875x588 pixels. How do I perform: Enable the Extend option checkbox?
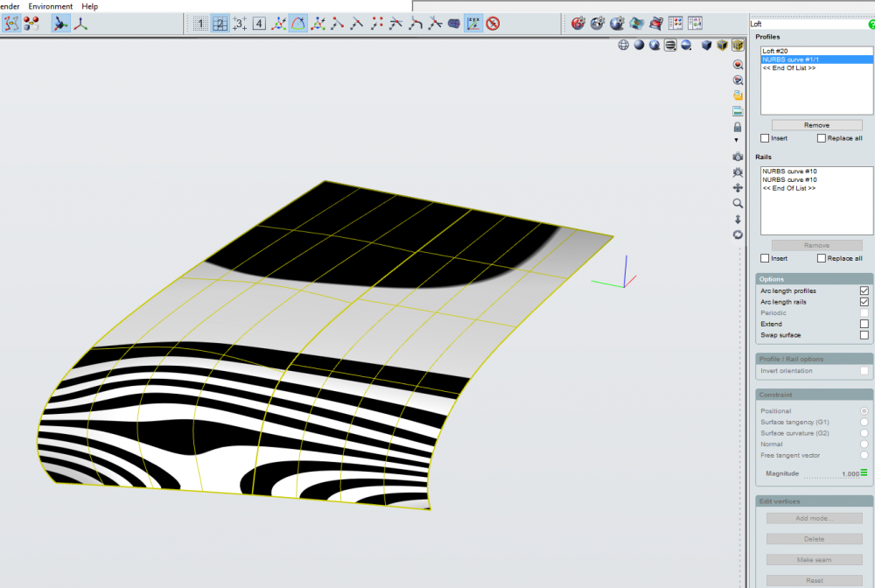tap(864, 324)
